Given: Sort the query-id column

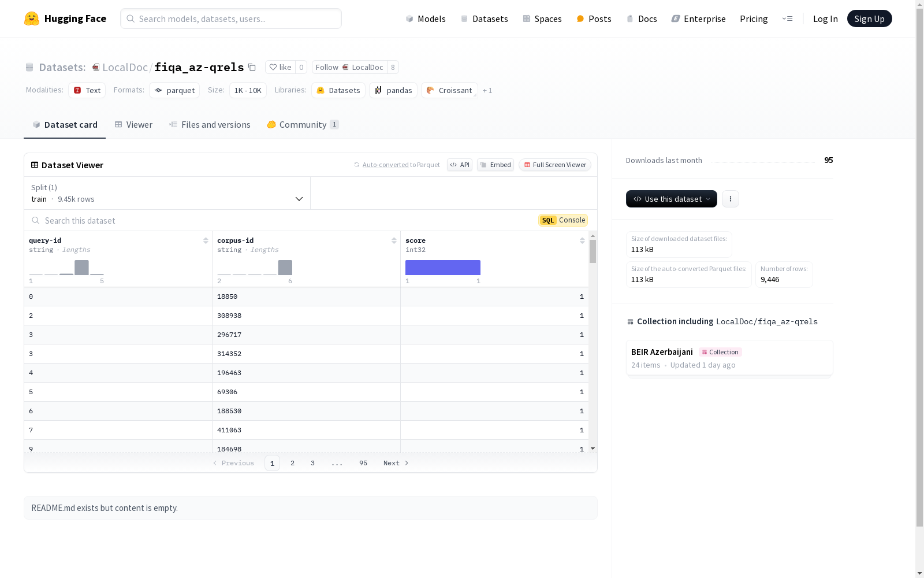Looking at the screenshot, I should point(206,240).
